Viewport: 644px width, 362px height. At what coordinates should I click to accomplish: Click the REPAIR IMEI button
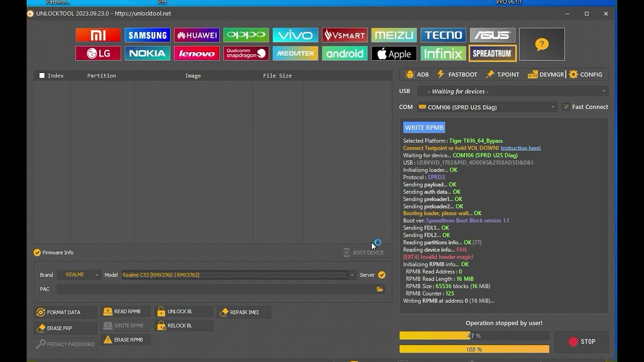click(244, 312)
